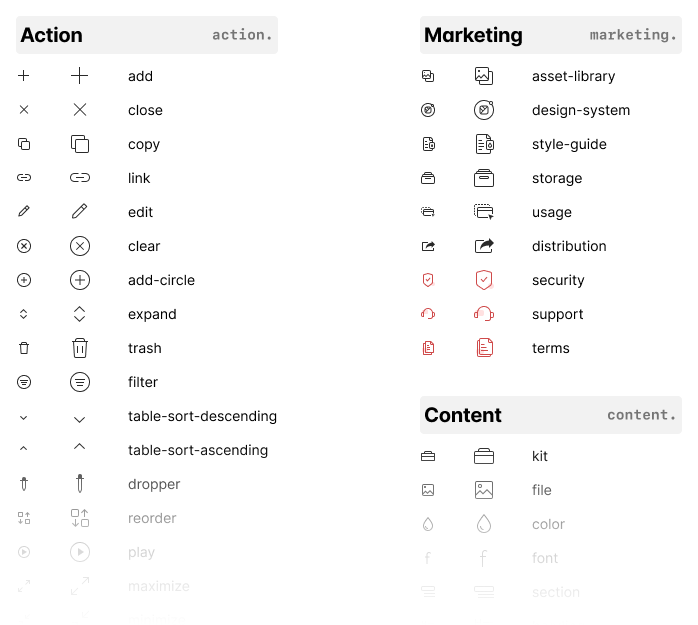Click the Marketing section header

point(473,35)
